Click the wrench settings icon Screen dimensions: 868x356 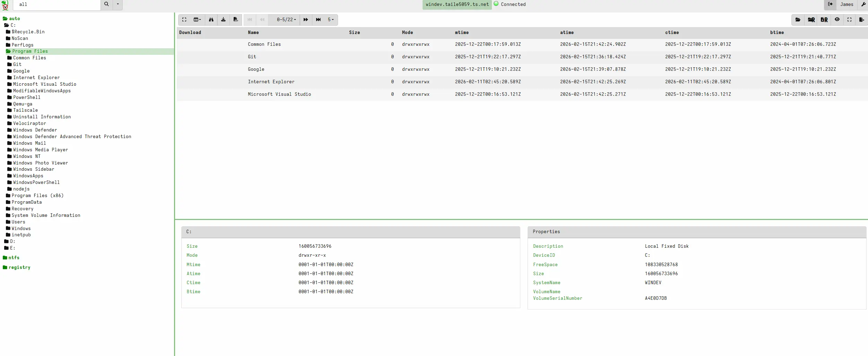click(863, 5)
